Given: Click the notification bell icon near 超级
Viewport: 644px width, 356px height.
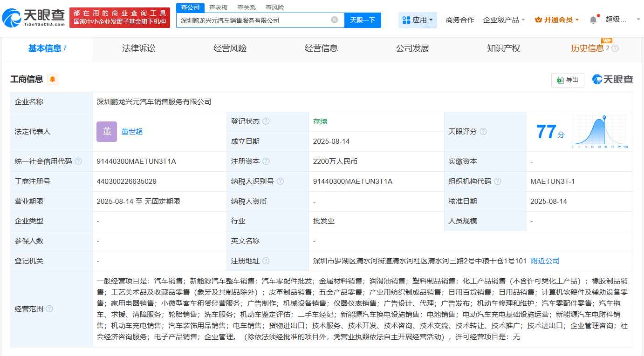Looking at the screenshot, I should [x=593, y=19].
